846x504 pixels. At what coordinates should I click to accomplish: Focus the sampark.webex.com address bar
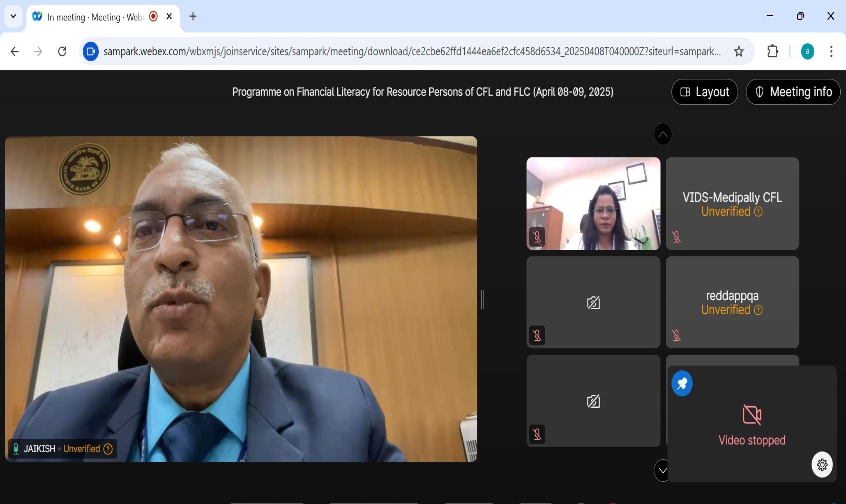[x=412, y=51]
